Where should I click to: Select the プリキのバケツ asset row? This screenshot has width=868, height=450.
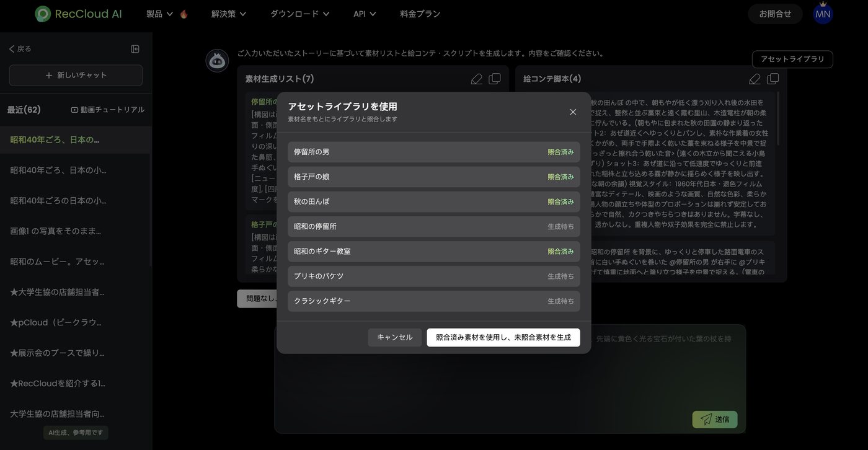coord(434,276)
